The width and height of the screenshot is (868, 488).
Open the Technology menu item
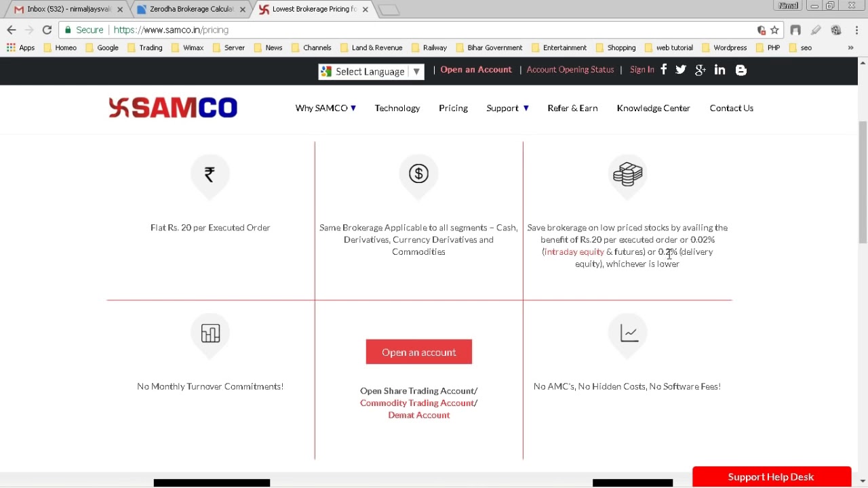point(397,108)
